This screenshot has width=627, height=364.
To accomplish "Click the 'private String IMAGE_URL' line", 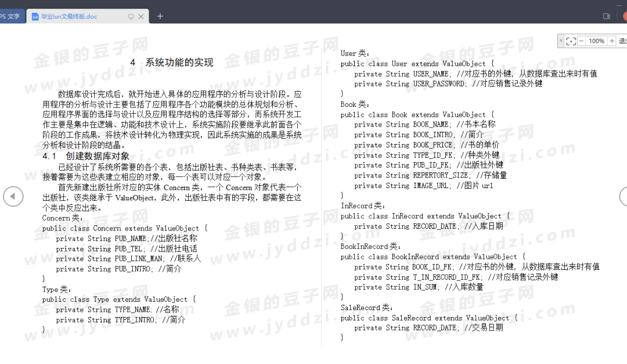I will (423, 186).
